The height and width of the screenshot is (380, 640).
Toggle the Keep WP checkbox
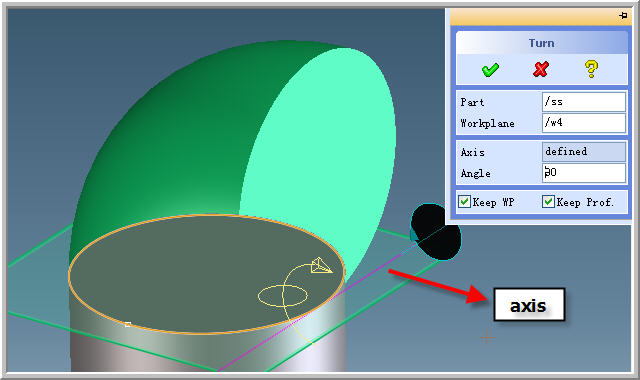pyautogui.click(x=464, y=202)
